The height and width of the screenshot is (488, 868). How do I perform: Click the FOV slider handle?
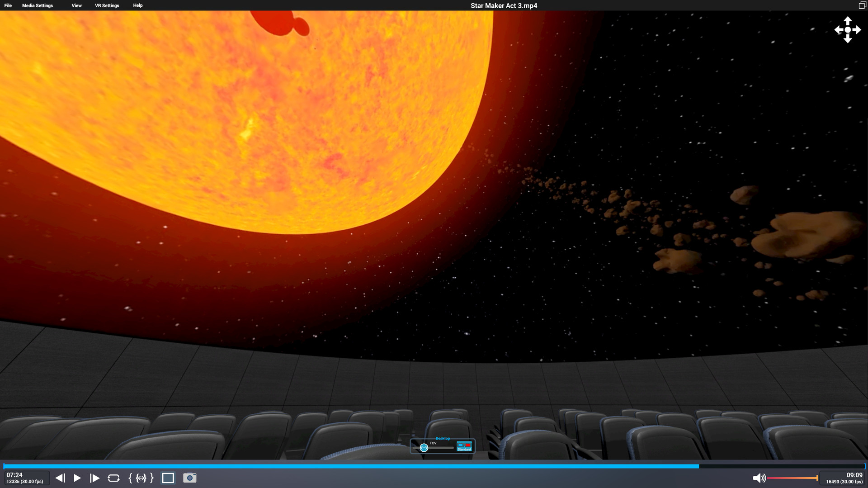point(424,448)
